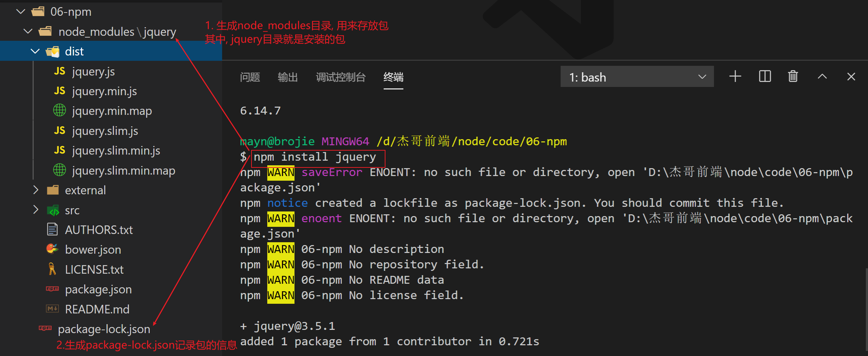
Task: Switch to the 输出 tab
Action: [x=288, y=77]
